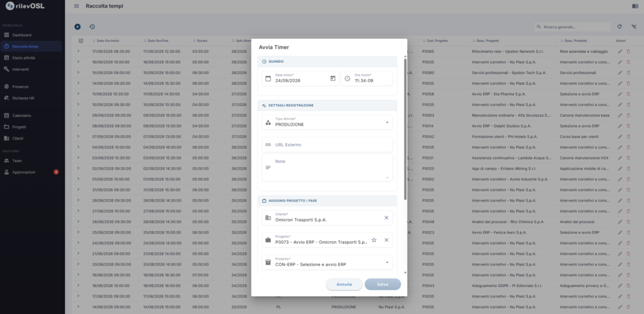Open calendar picker in Data Inizio field

(333, 78)
